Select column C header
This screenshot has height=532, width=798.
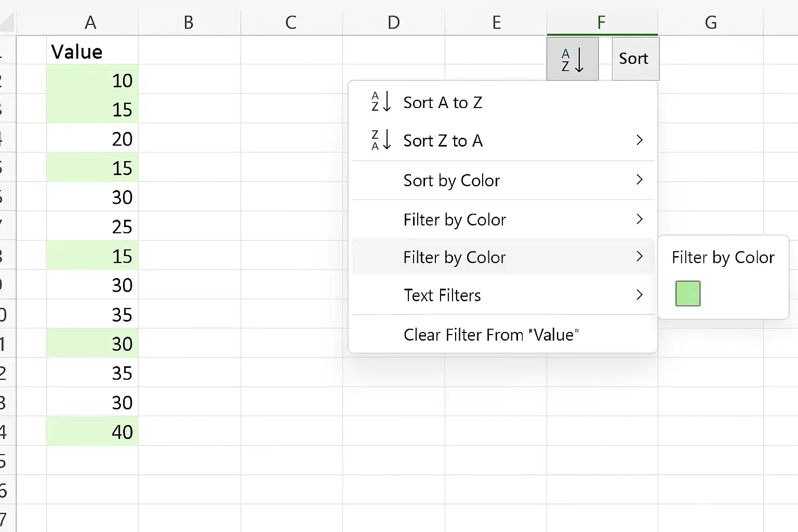click(x=291, y=22)
